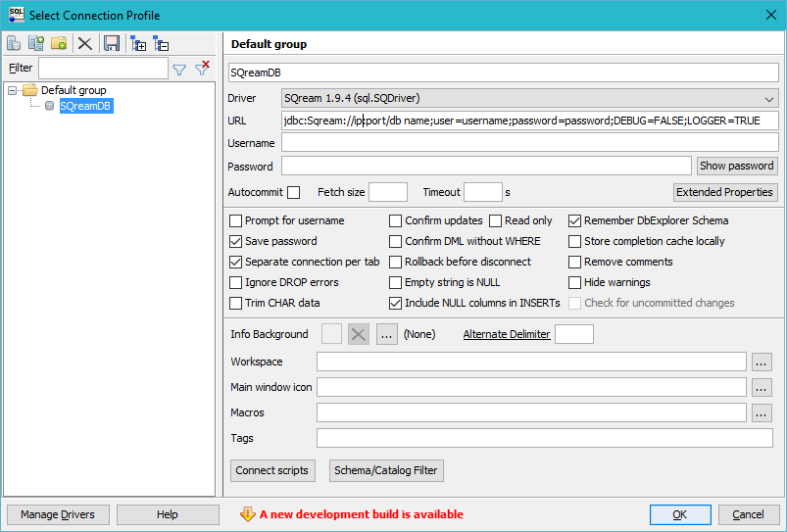Select the SQreamDB profile in tree
787x532 pixels.
point(85,106)
